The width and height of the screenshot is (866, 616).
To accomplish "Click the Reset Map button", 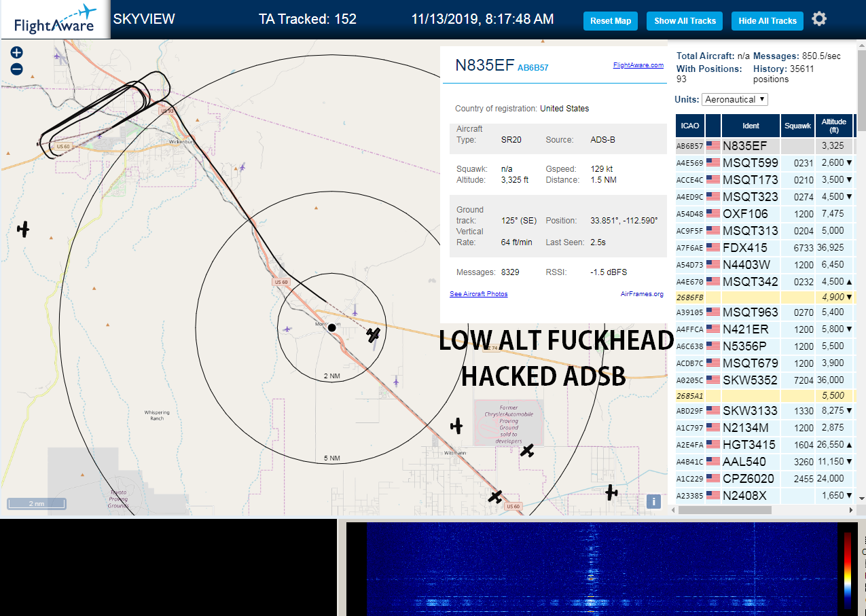I will click(611, 21).
